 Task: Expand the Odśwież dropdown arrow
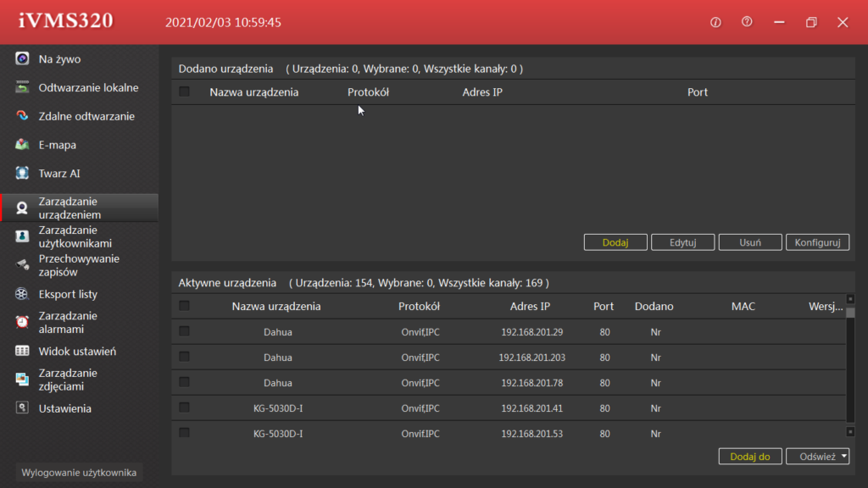pos(844,457)
